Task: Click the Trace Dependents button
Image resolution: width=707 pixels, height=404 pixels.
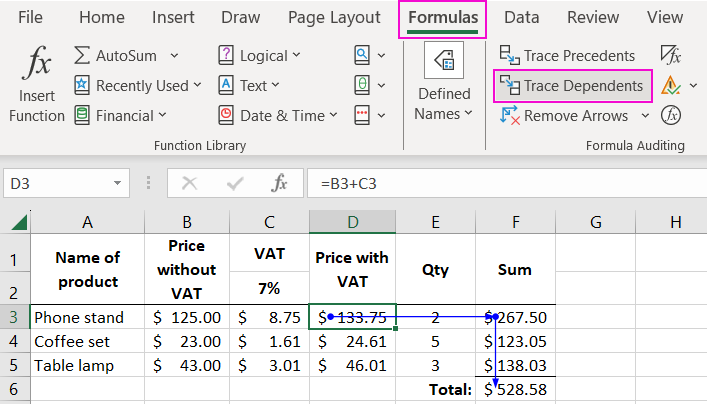Action: click(x=573, y=86)
